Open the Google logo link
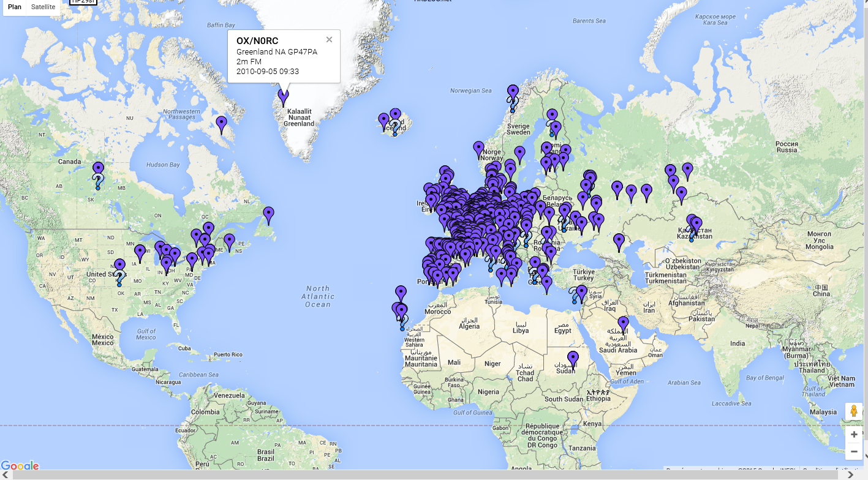The height and width of the screenshot is (480, 868). point(20,466)
